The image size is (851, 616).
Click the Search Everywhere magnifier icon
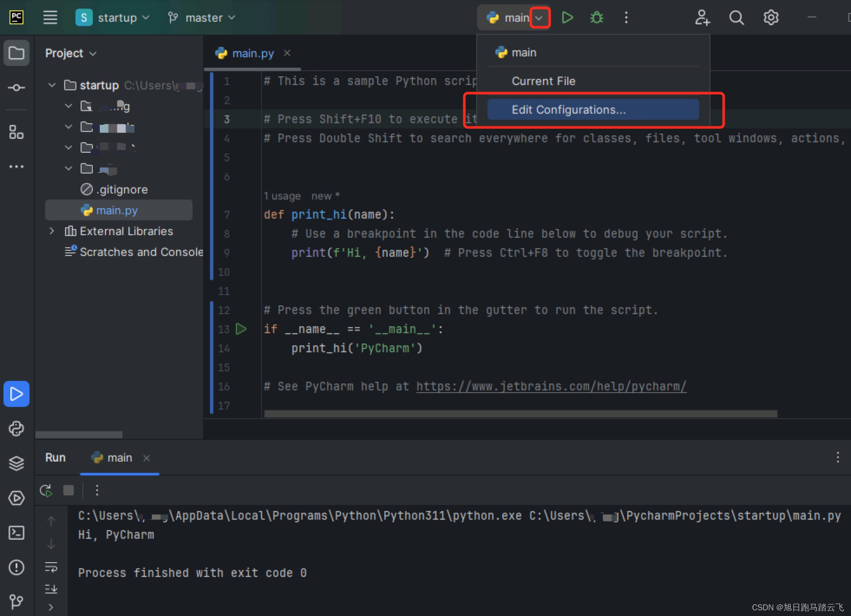(x=736, y=18)
